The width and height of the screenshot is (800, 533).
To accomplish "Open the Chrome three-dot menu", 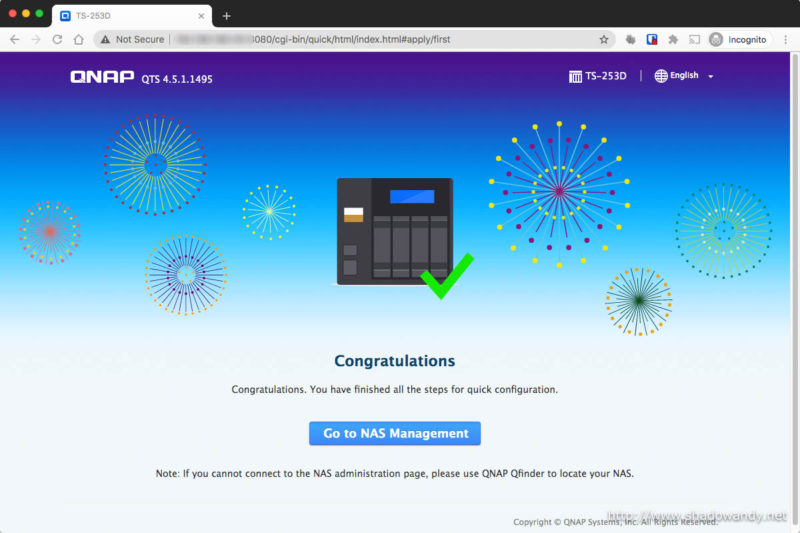I will (x=785, y=39).
